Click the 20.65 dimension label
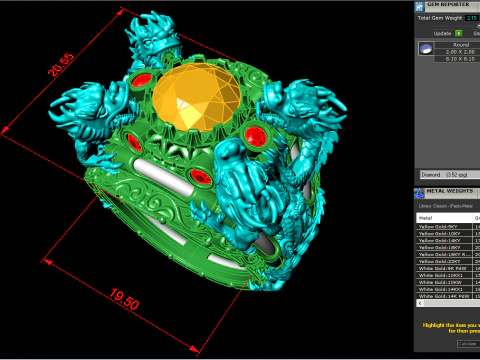The image size is (480, 360). tap(61, 65)
